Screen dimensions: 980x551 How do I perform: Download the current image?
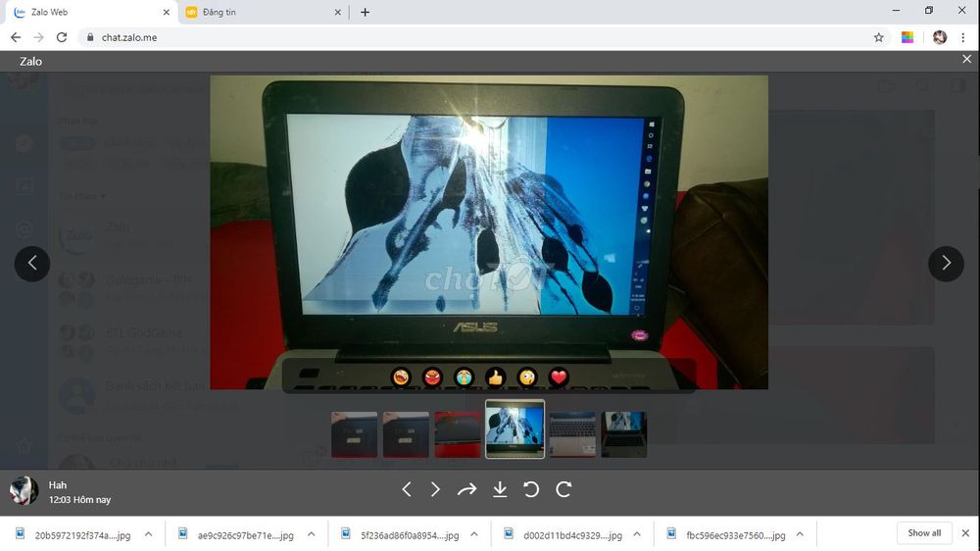point(500,489)
